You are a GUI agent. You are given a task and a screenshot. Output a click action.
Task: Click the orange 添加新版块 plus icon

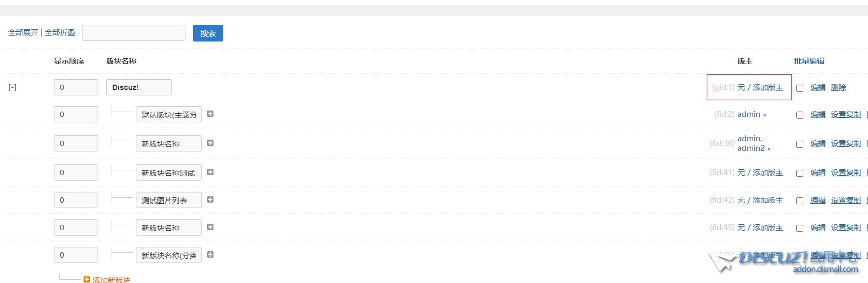(x=87, y=279)
